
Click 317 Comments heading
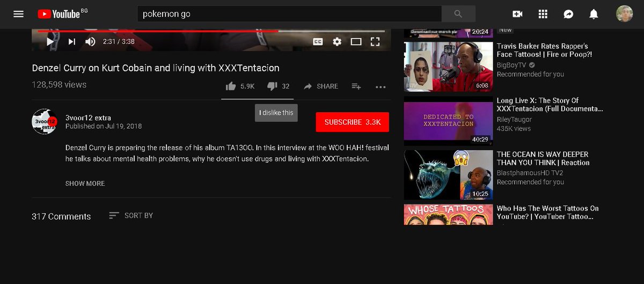(61, 216)
